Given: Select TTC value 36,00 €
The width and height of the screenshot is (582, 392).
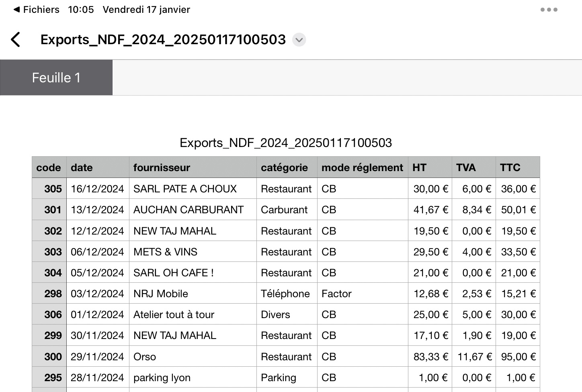Looking at the screenshot, I should 518,189.
